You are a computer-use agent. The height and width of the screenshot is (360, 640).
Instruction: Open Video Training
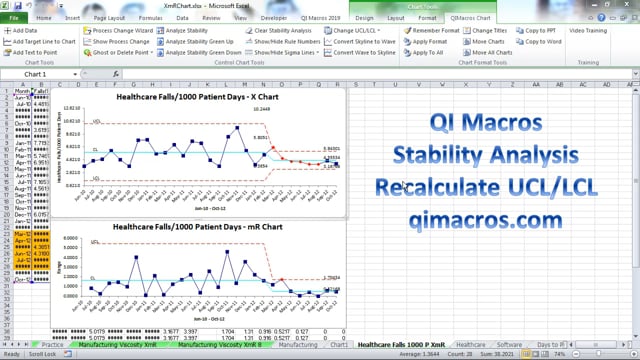point(588,31)
